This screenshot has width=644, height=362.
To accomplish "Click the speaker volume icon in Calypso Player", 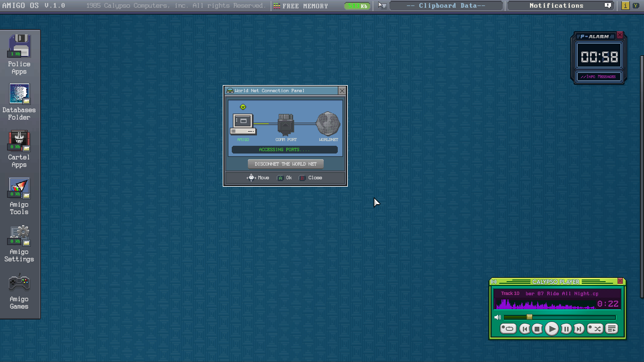I will pos(497,317).
